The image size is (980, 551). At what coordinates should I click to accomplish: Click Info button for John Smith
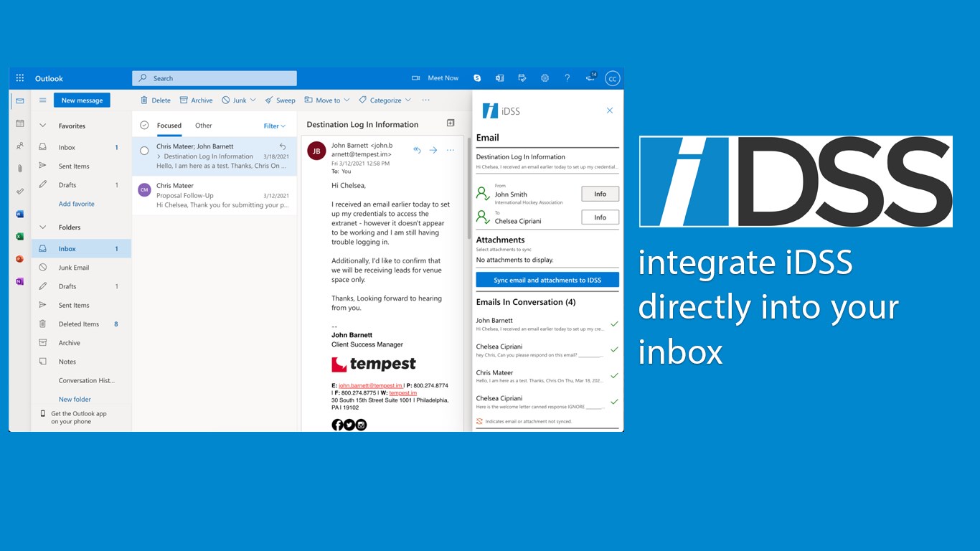point(600,194)
